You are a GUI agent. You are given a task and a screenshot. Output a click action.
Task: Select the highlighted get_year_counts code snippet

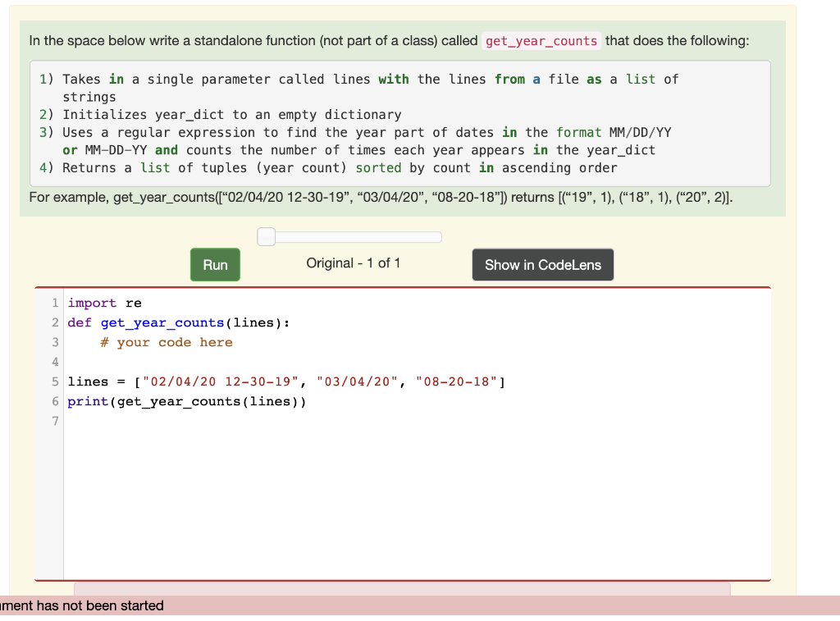pos(541,40)
